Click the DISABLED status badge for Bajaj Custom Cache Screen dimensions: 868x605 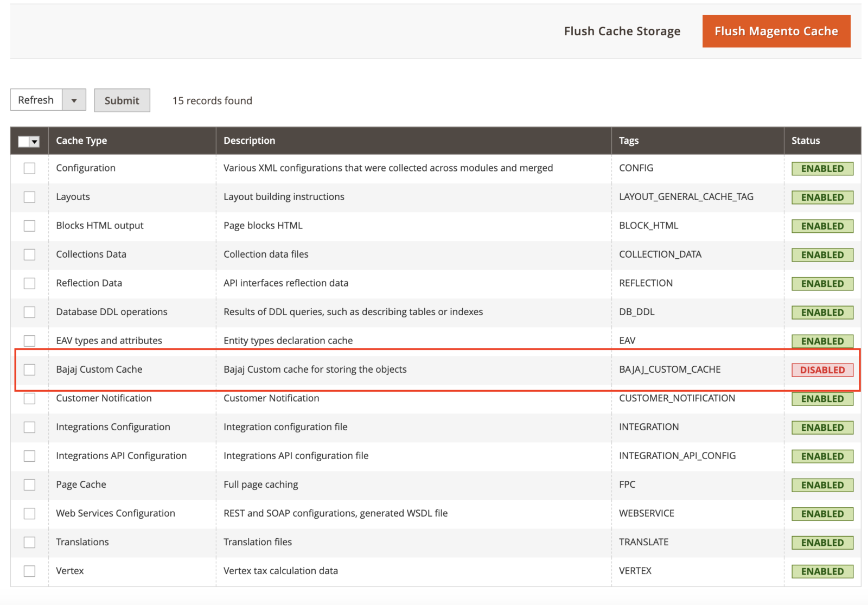click(x=821, y=370)
